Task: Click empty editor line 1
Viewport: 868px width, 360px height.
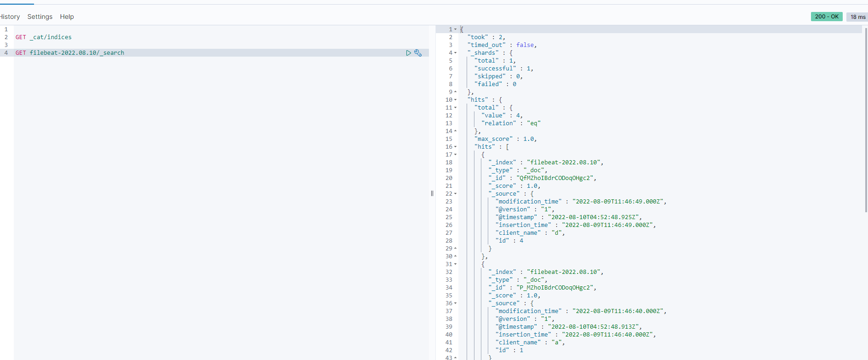Action: [x=221, y=29]
